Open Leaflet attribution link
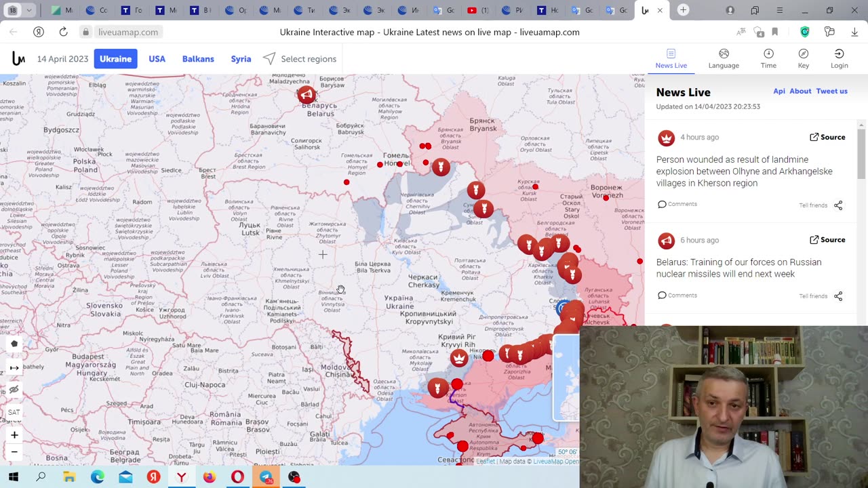This screenshot has width=868, height=488. pos(486,462)
